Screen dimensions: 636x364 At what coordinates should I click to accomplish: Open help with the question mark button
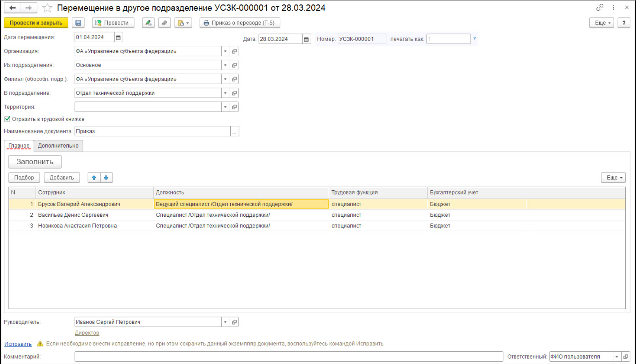624,23
